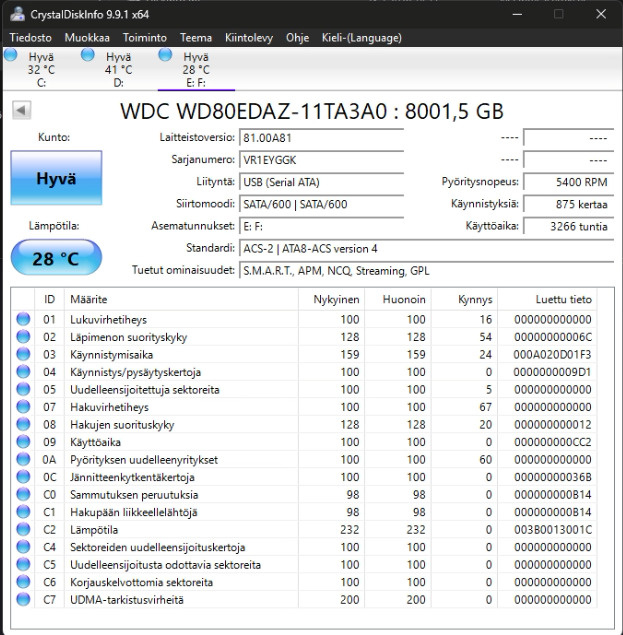Click the blue Hyvä health status button
This screenshot has width=623, height=635.
pyautogui.click(x=56, y=178)
